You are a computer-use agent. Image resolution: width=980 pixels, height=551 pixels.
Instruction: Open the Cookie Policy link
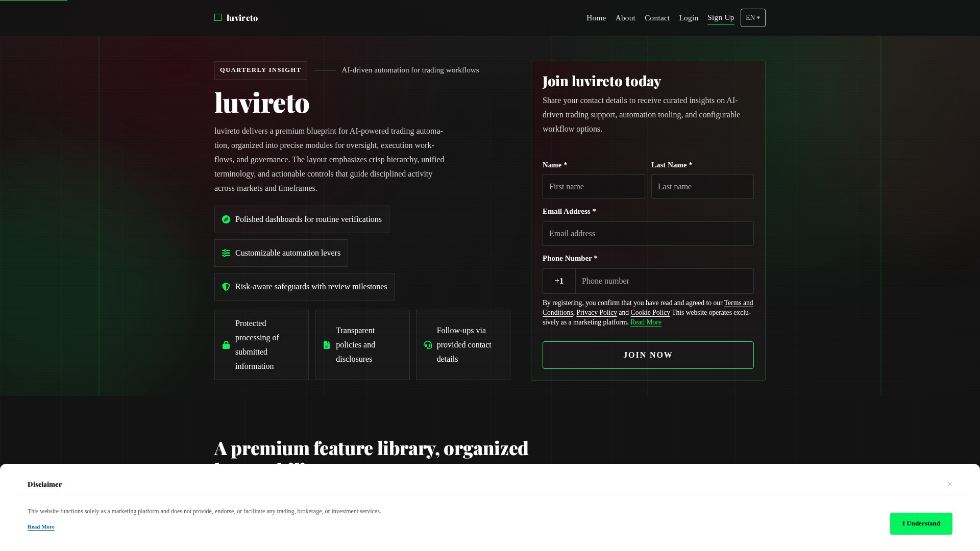[x=650, y=313]
